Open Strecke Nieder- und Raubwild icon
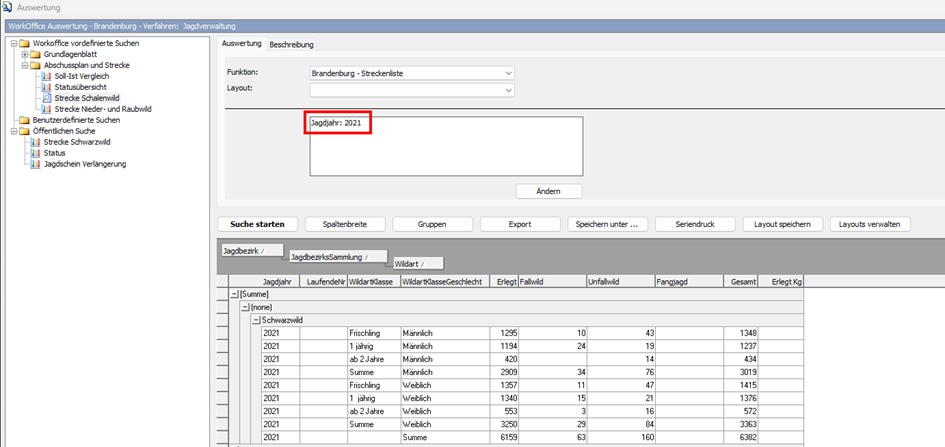This screenshot has height=447, width=945. (46, 109)
